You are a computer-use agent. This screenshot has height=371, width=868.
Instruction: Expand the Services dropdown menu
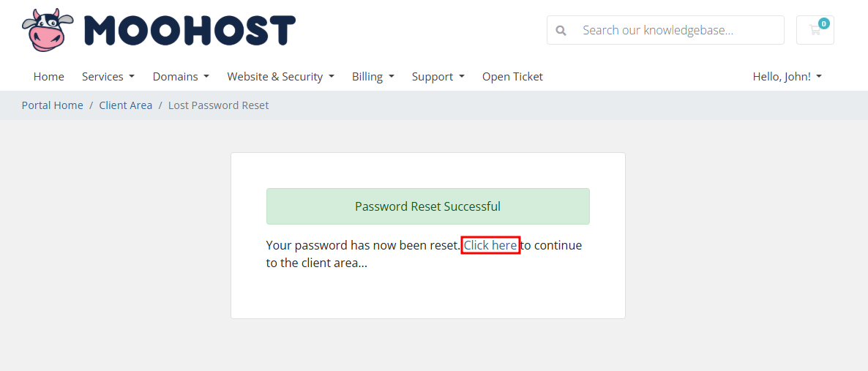point(108,76)
